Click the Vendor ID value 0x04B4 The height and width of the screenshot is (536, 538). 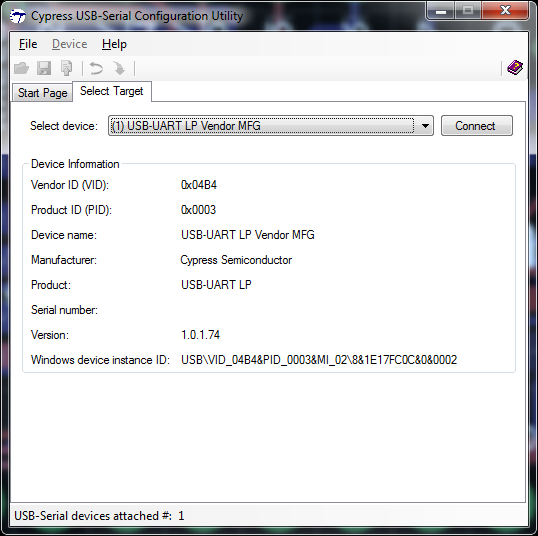(199, 185)
